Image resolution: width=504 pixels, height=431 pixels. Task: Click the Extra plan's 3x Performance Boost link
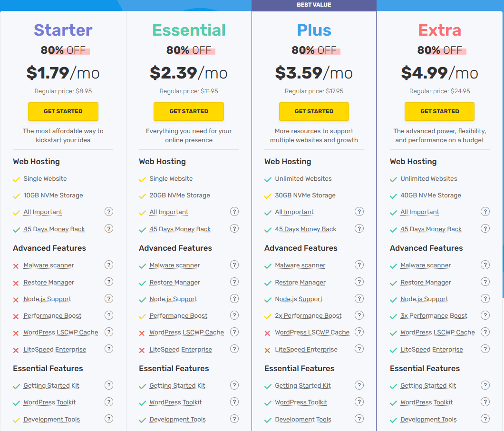(x=434, y=316)
